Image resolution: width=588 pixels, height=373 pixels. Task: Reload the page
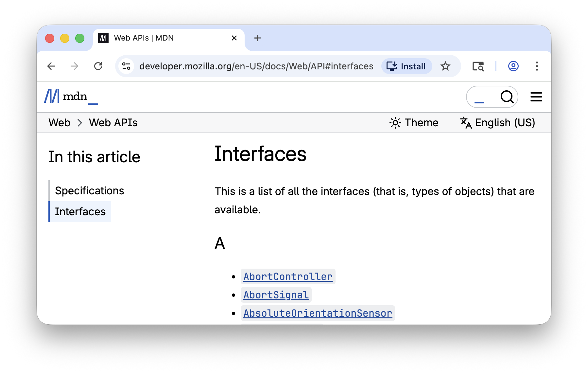point(98,66)
